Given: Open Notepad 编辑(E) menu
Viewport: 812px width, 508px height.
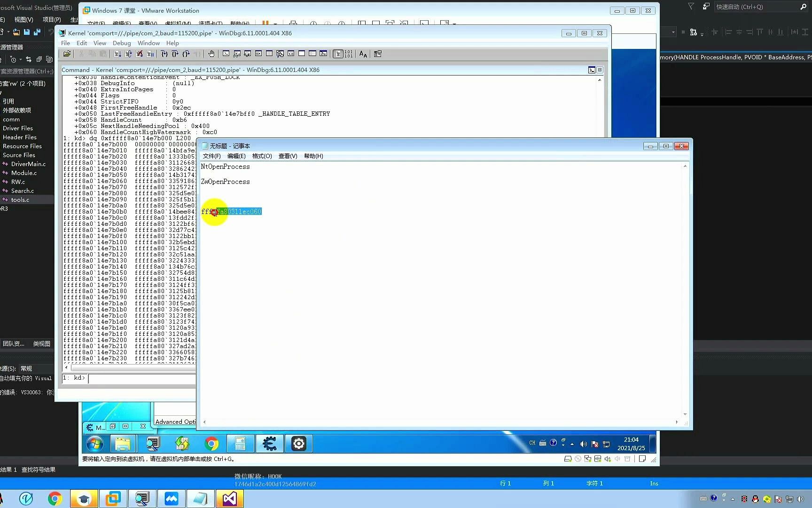Looking at the screenshot, I should (x=236, y=156).
